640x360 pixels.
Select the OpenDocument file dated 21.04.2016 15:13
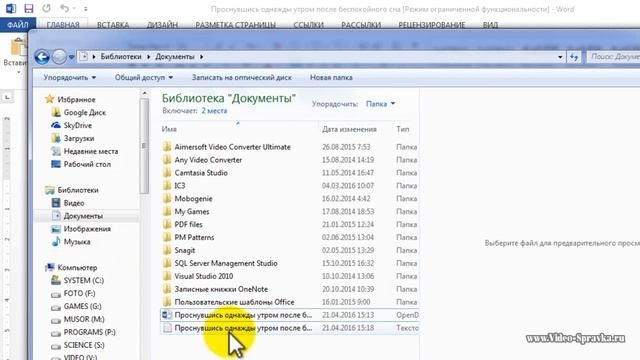(290, 315)
